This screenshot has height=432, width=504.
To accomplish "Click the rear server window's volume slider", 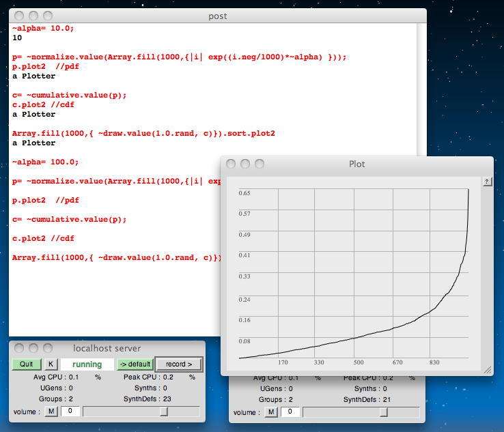I will pyautogui.click(x=384, y=412).
